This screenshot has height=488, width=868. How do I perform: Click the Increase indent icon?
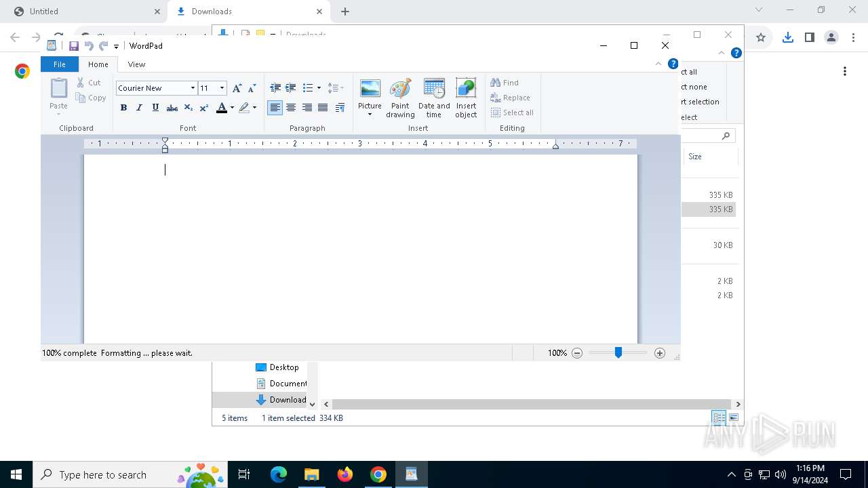tap(290, 88)
